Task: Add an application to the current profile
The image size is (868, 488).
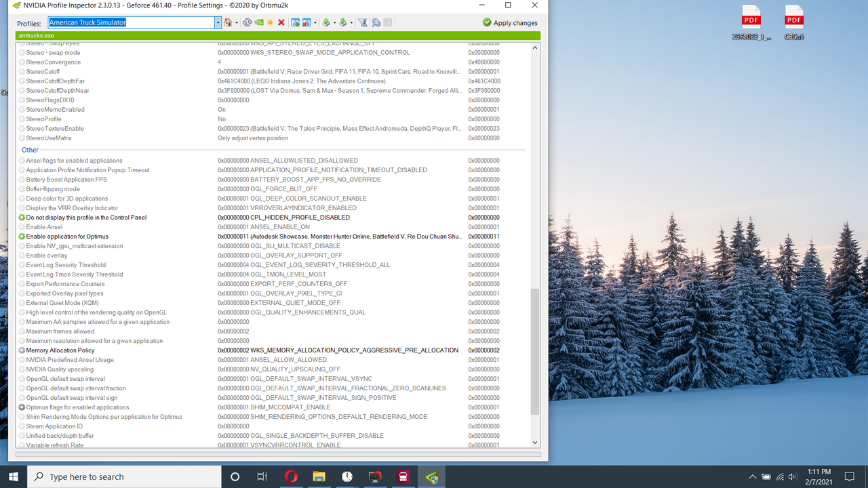Action: click(x=296, y=22)
